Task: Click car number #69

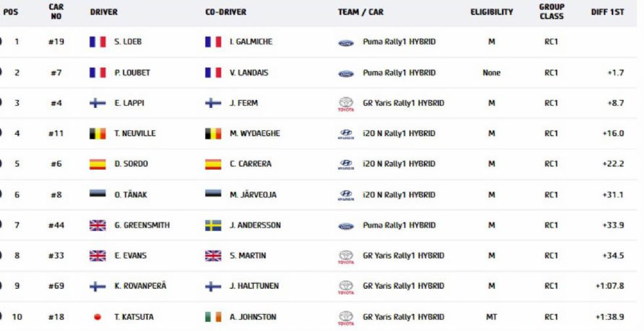Action: 57,286
